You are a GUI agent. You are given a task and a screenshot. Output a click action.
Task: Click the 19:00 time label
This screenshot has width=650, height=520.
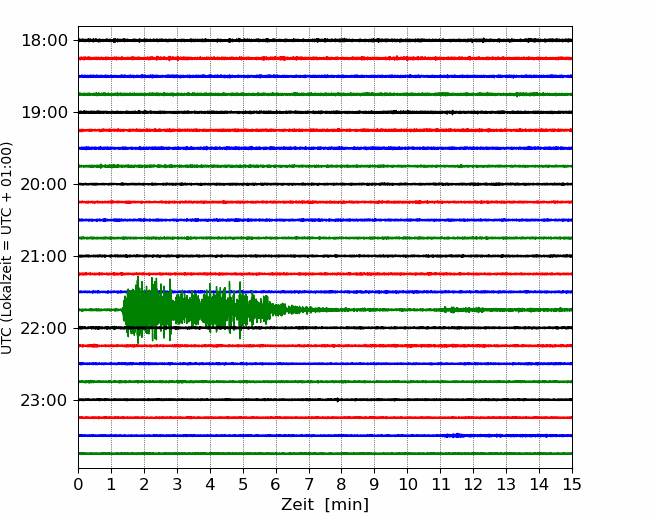(x=44, y=112)
